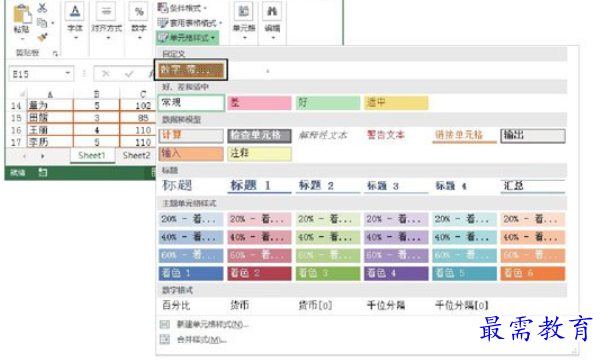This screenshot has height=360, width=601.
Task: Apply the 计算 (Calculation) style
Action: 191,135
